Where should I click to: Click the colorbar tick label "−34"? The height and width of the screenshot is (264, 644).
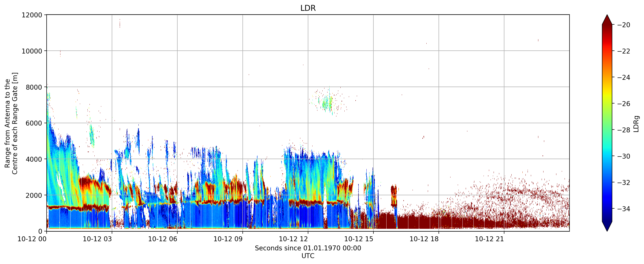tap(624, 209)
